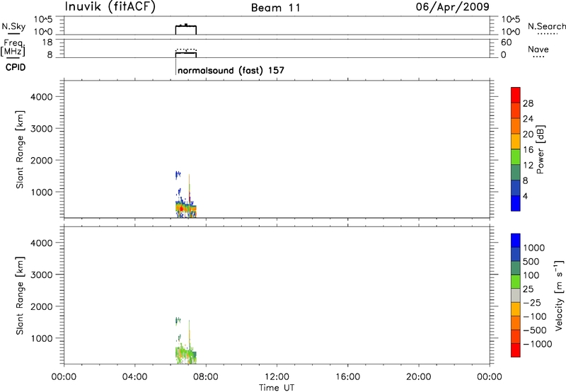566x392 pixels.
Task: Click the 'Power [dB]' colorbar label
Action: coord(541,149)
